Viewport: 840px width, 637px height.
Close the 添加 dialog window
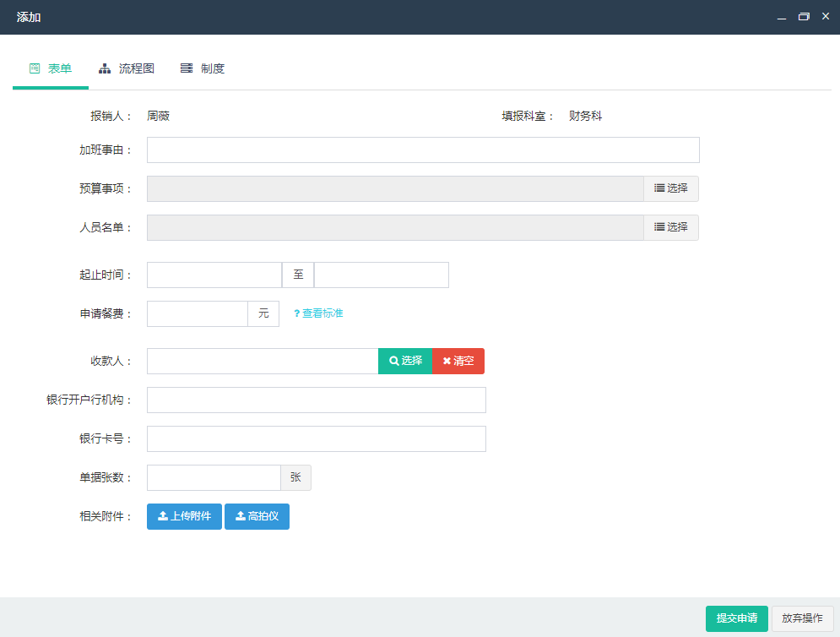826,17
